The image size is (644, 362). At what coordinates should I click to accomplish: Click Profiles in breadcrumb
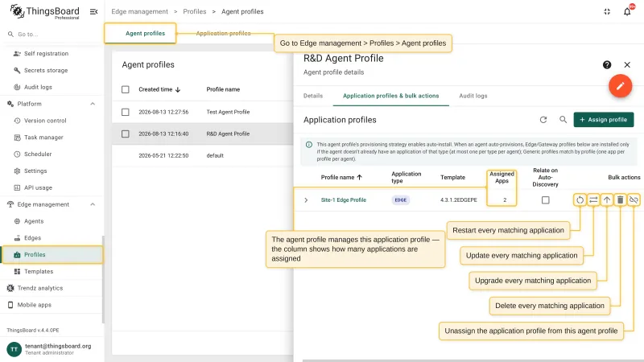[x=195, y=11]
